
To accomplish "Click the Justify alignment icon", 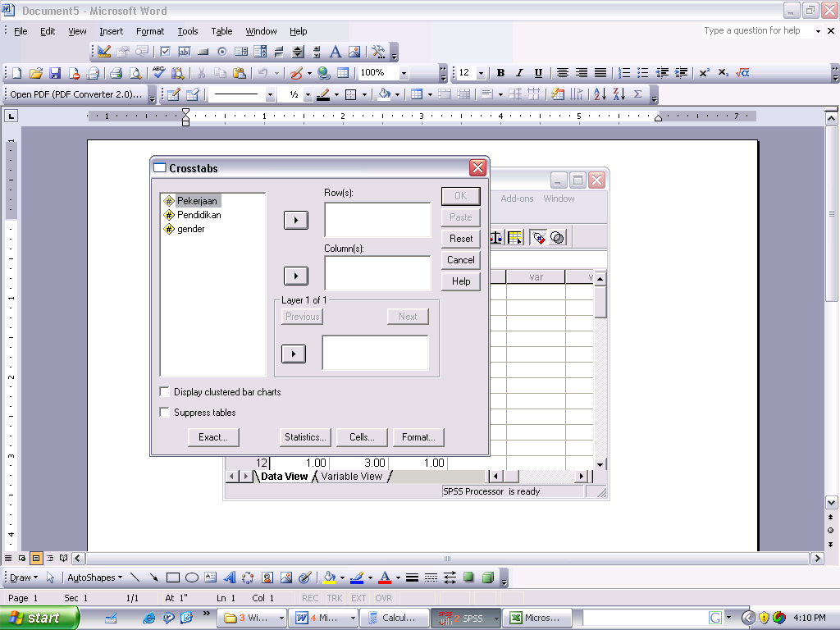I will [600, 73].
